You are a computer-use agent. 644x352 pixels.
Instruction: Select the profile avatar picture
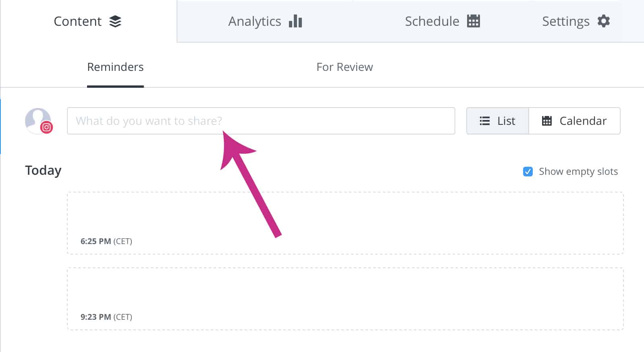click(37, 120)
